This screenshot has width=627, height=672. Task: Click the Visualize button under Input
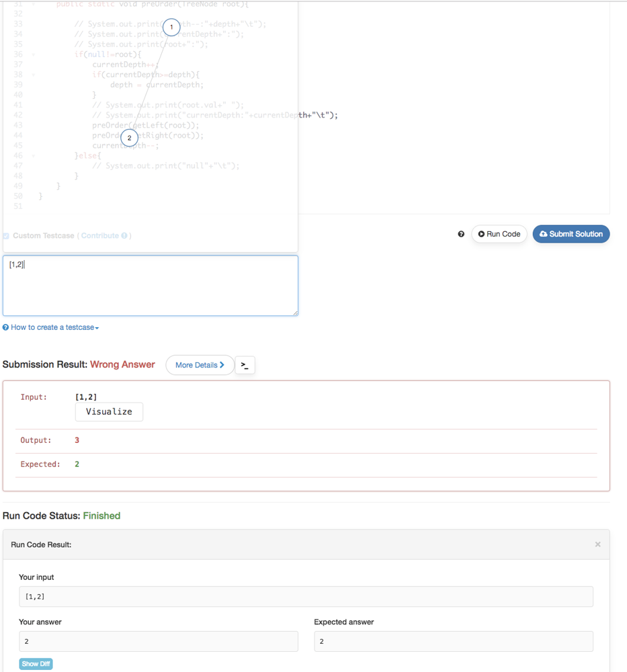tap(109, 411)
